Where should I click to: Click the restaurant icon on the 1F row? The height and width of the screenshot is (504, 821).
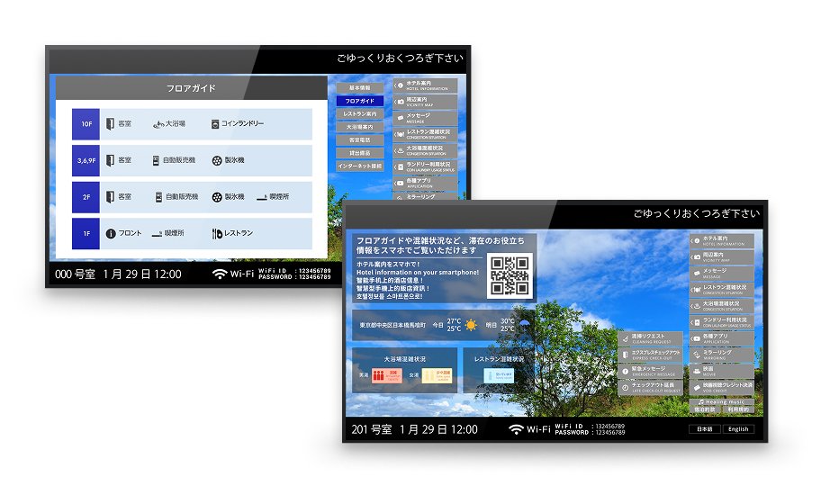tap(217, 233)
